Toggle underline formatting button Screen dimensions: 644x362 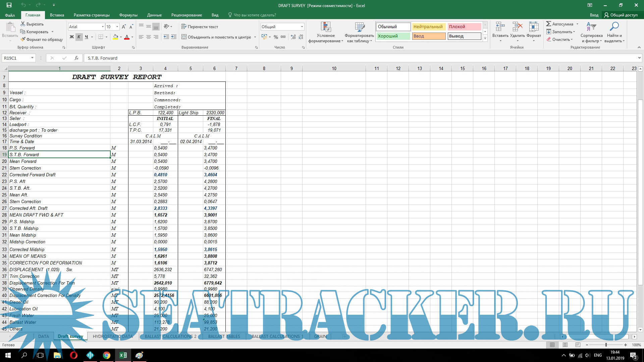(87, 37)
